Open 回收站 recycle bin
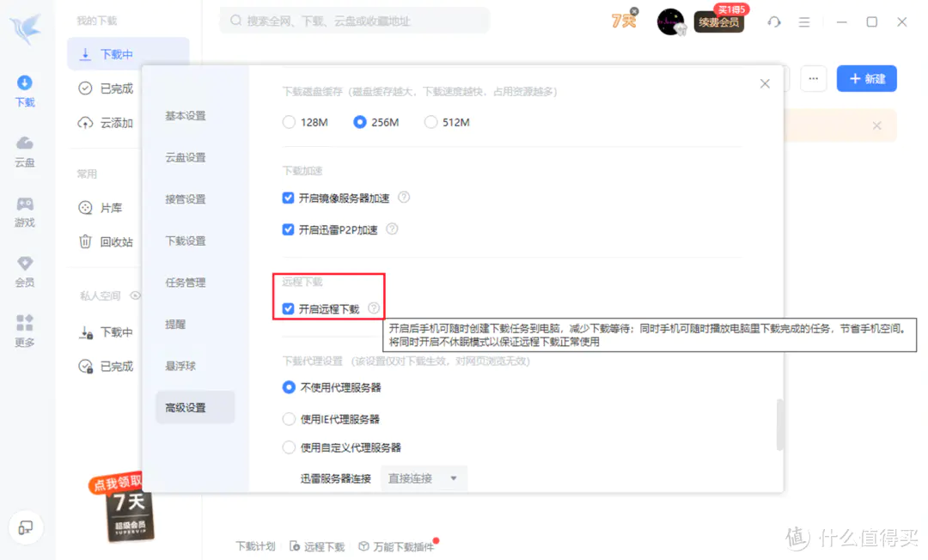Screen dimensions: 928x560 click(107, 242)
